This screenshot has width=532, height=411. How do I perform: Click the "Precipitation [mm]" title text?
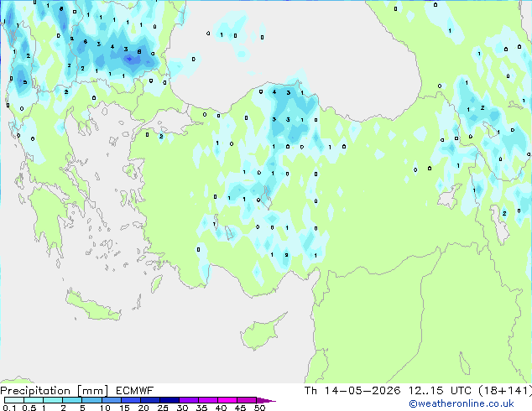click(x=55, y=391)
